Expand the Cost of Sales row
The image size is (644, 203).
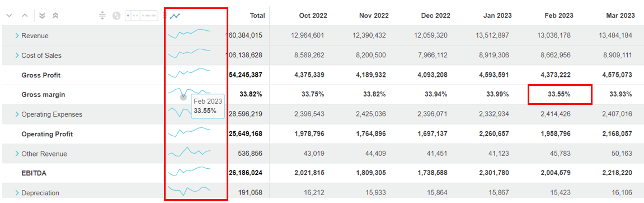[17, 55]
